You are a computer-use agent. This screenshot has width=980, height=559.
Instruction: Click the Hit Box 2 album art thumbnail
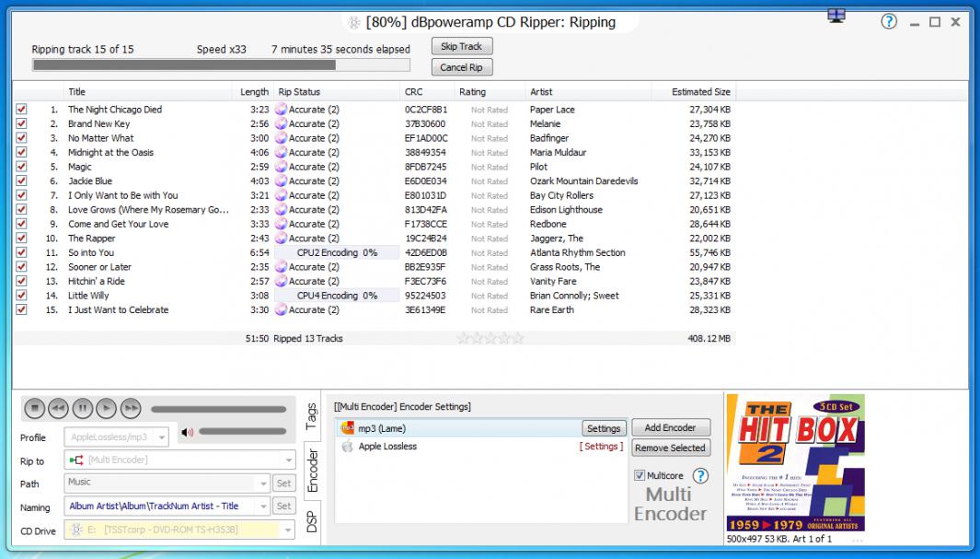795,463
